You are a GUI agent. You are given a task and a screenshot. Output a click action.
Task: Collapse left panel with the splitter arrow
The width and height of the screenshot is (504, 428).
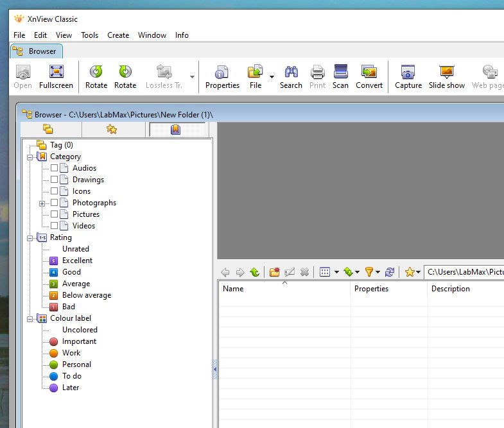tap(215, 369)
